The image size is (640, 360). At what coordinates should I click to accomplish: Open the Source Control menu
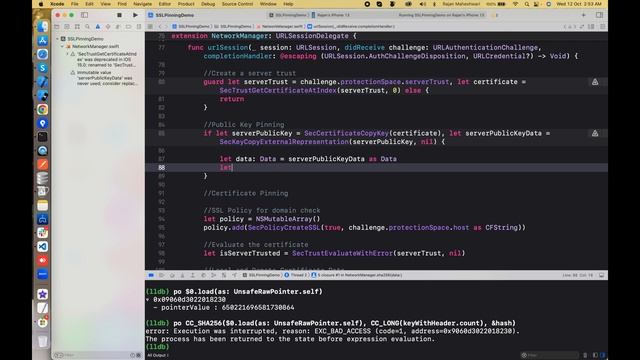coord(237,4)
